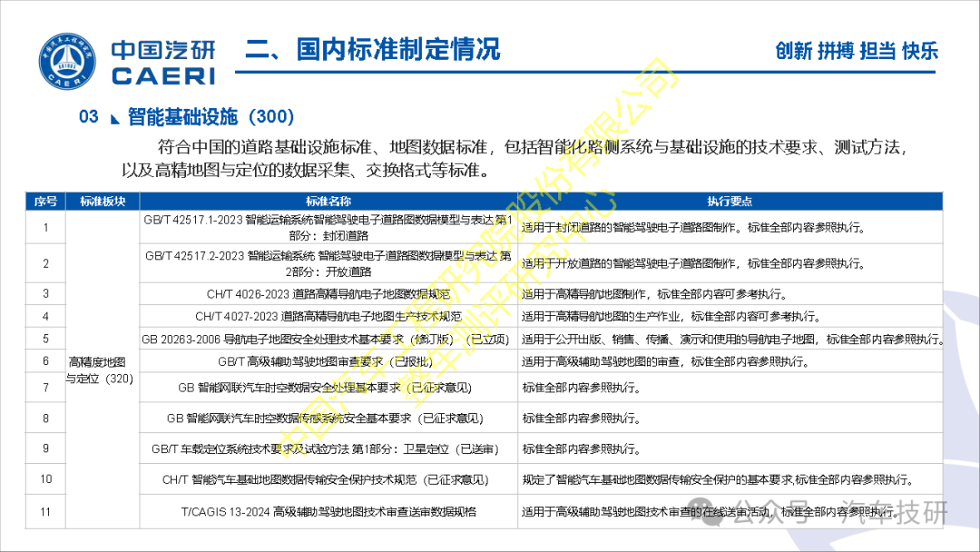This screenshot has height=552, width=980.
Task: Click the 标准板块 column header
Action: click(103, 202)
